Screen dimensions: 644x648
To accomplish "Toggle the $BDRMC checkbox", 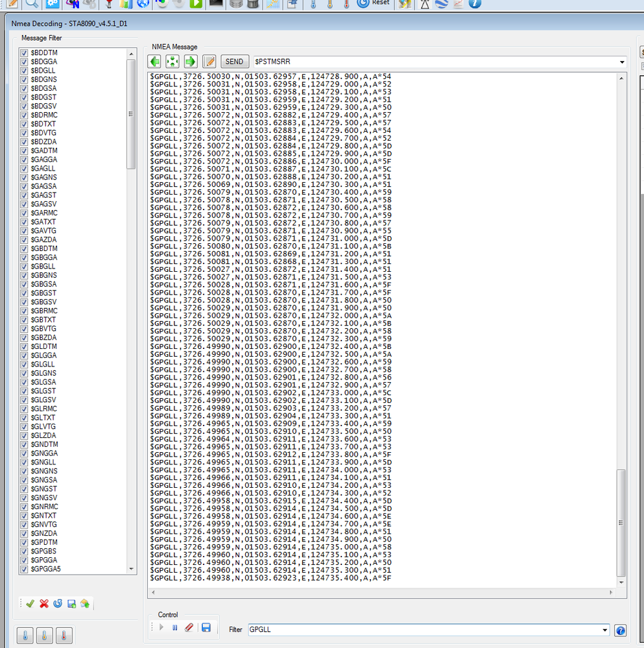I will point(24,115).
